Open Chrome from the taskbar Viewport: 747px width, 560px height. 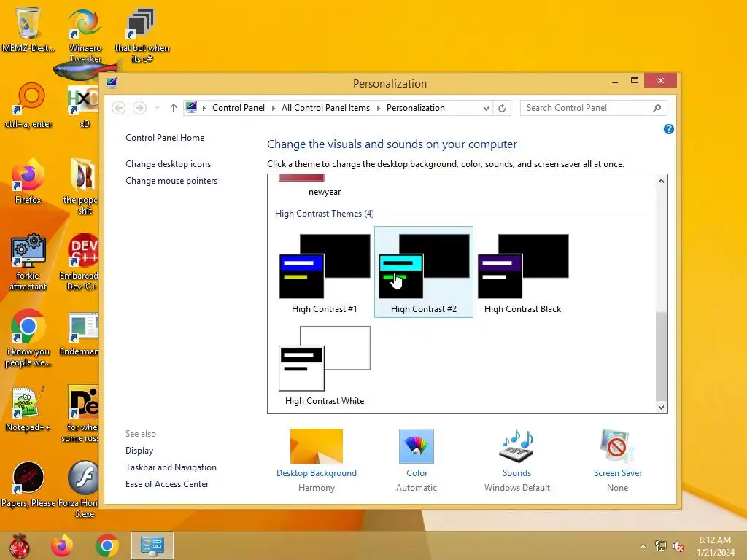point(107,545)
